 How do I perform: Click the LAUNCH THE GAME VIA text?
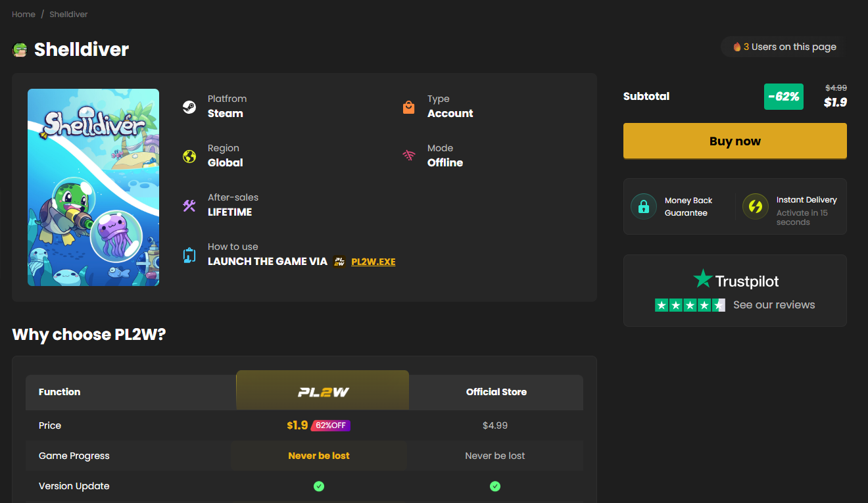(268, 261)
